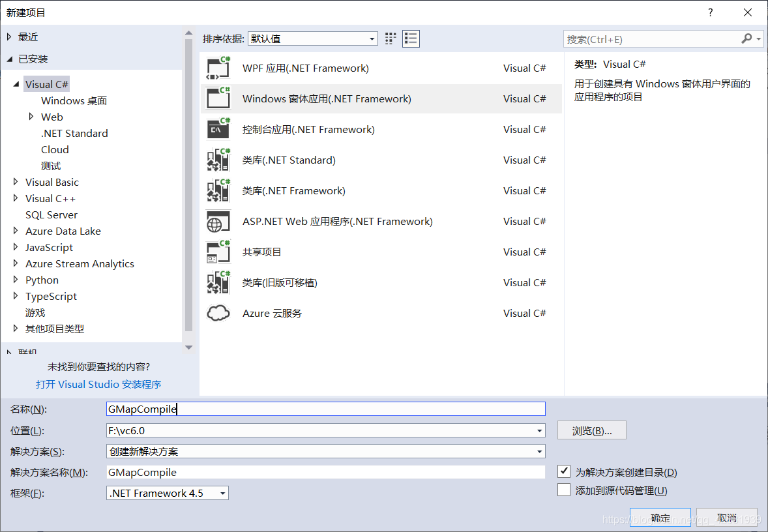Click the 浏览 button
Screen dimensions: 768x532
(591, 430)
